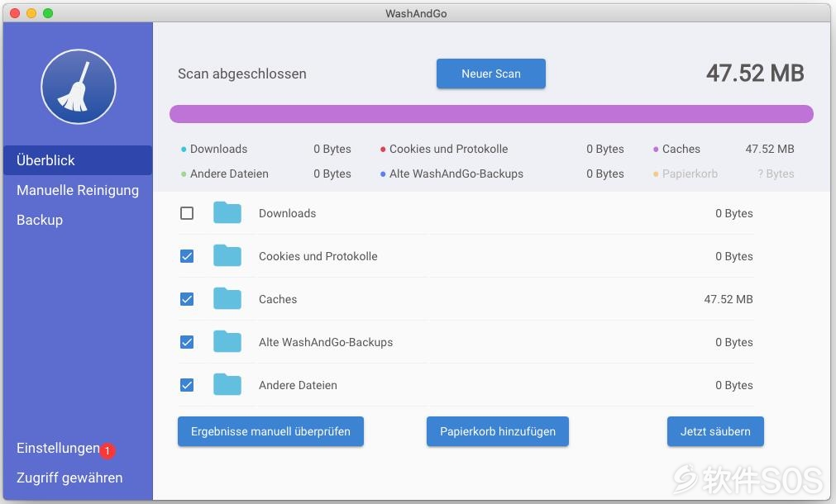Click the WashAndGo window title
Viewport: 836px width, 504px height.
click(417, 13)
